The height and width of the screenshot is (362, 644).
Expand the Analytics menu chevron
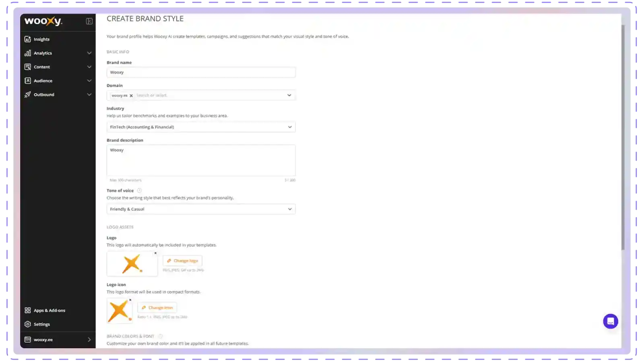89,53
